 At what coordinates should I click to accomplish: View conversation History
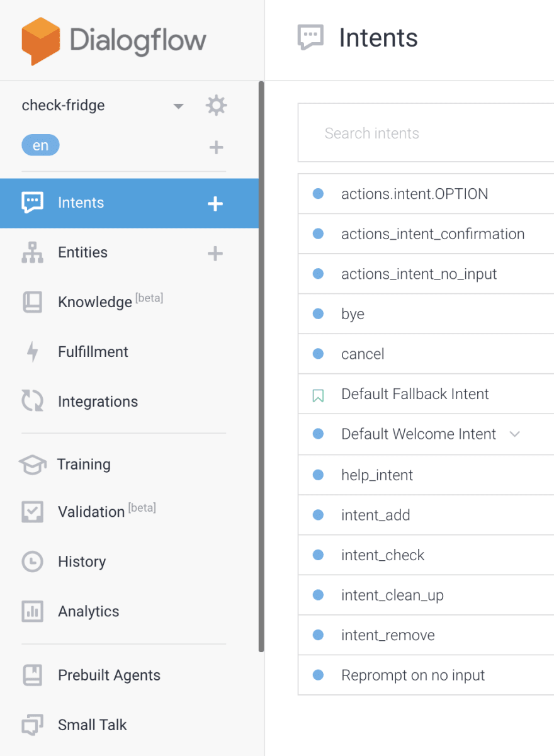tap(82, 561)
